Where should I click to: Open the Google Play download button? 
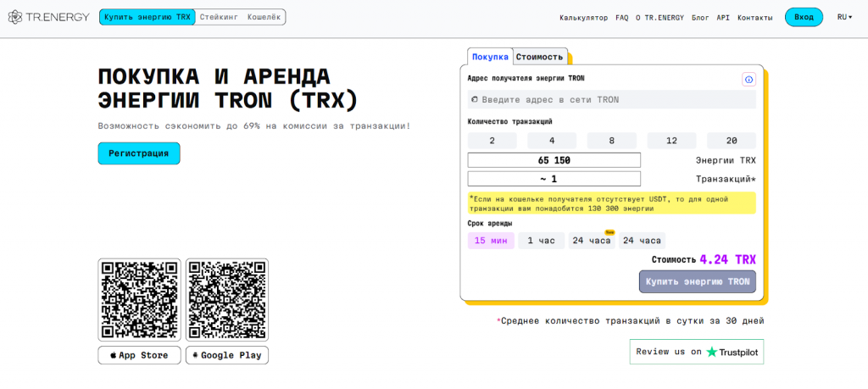click(227, 355)
